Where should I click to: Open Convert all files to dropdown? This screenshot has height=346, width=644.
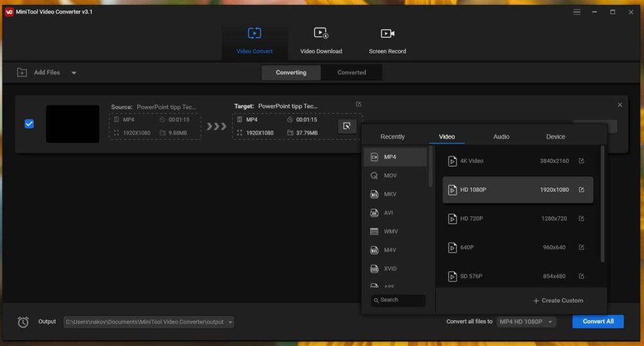coord(526,321)
